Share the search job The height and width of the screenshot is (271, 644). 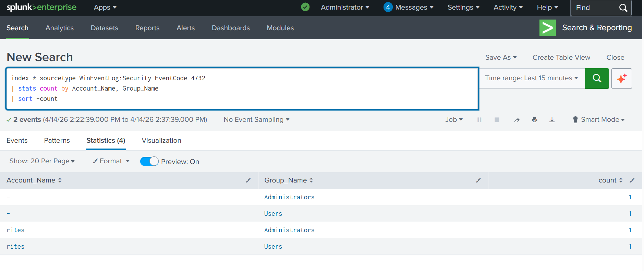(x=517, y=120)
